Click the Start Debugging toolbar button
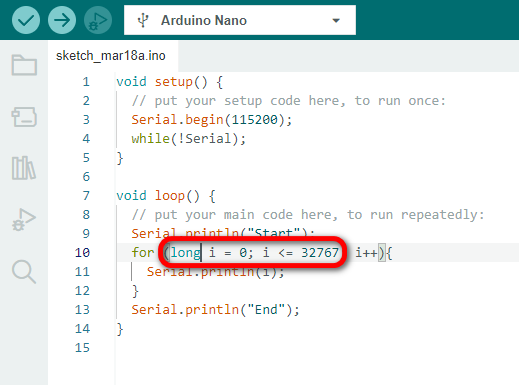The image size is (519, 385). [x=98, y=20]
